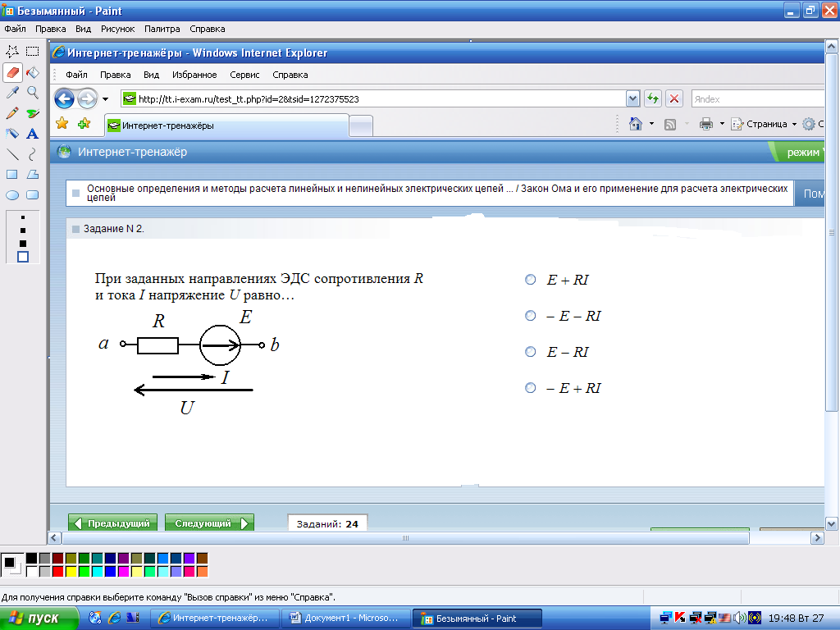Viewport: 840px width, 630px height.
Task: Click the Internet Explorer Forward arrow button
Action: [87, 99]
